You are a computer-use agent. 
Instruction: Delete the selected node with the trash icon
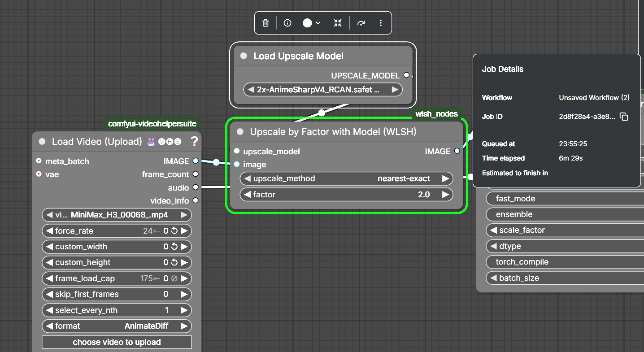pyautogui.click(x=265, y=23)
